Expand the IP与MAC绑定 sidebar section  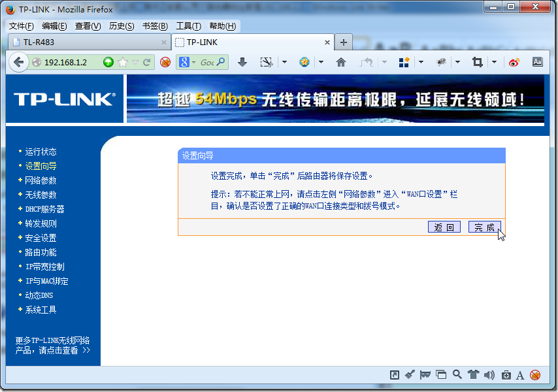(x=46, y=281)
